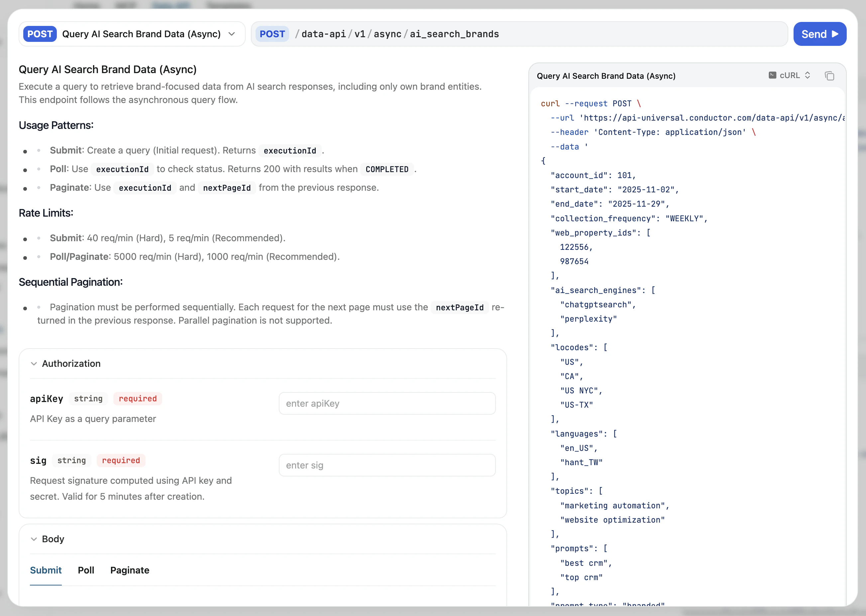
Task: Focus the enter sig field
Action: [387, 465]
